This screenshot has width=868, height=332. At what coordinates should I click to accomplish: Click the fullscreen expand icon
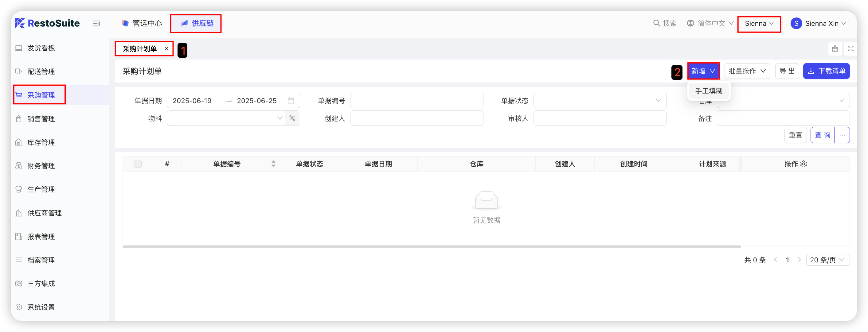850,49
